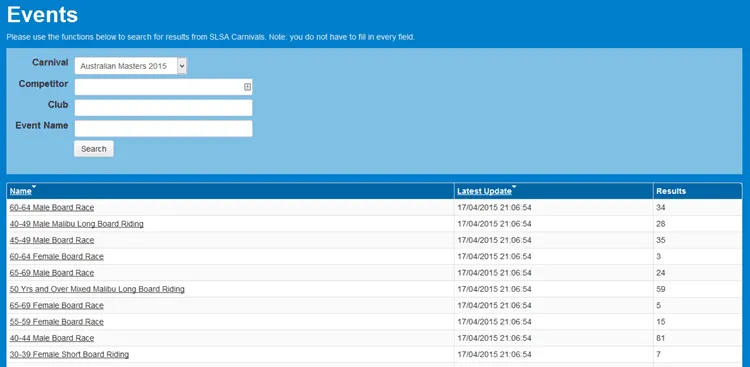This screenshot has width=750, height=367.
Task: Open 40-44 Male Board Race event
Action: 52,338
